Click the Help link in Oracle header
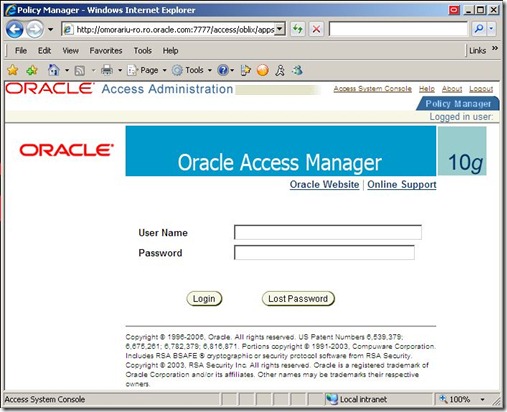Viewport: 507px width, 412px height. click(x=427, y=89)
